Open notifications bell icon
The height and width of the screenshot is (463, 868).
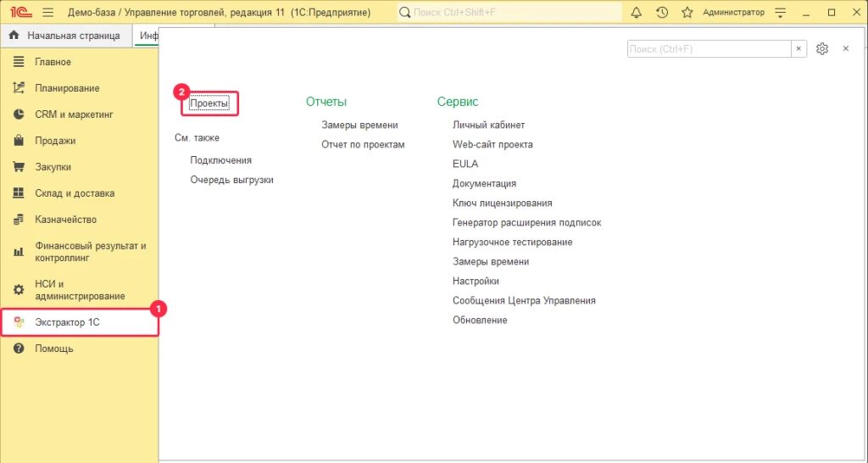[637, 13]
